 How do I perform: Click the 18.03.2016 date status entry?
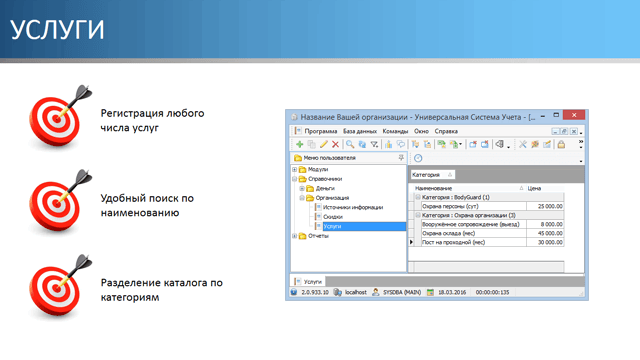(x=452, y=292)
